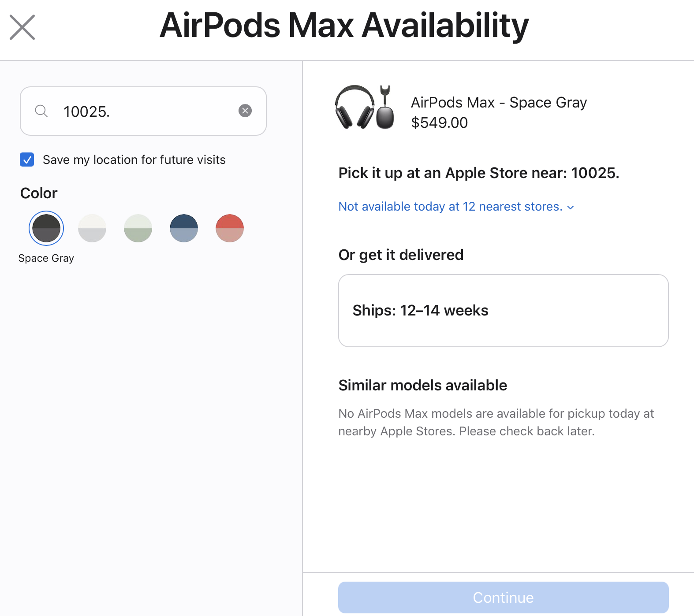
Task: Select the Sky Blue color swatch
Action: pyautogui.click(x=184, y=228)
